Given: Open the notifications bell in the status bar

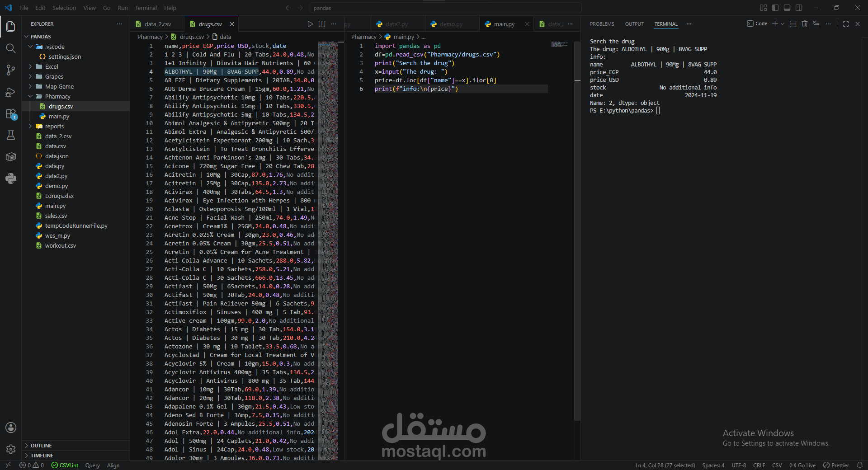Looking at the screenshot, I should [x=860, y=465].
